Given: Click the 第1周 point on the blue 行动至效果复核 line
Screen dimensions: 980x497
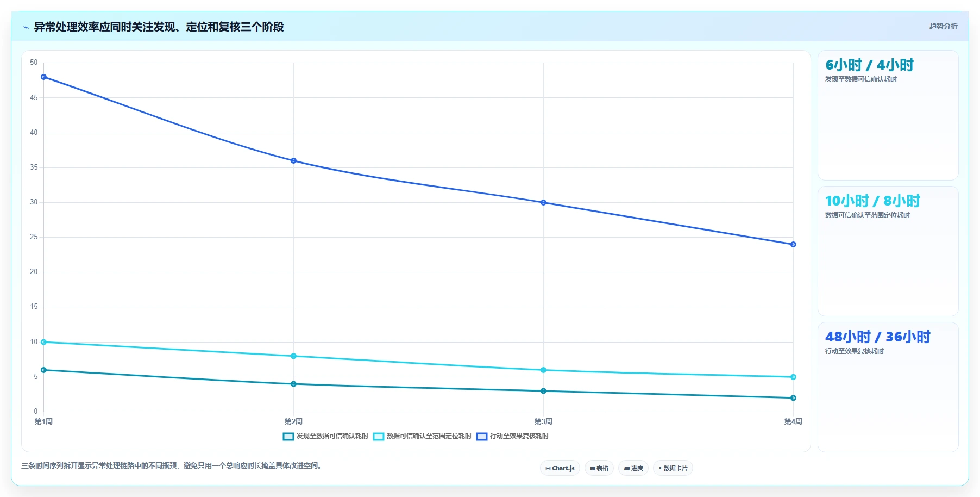Looking at the screenshot, I should point(44,77).
